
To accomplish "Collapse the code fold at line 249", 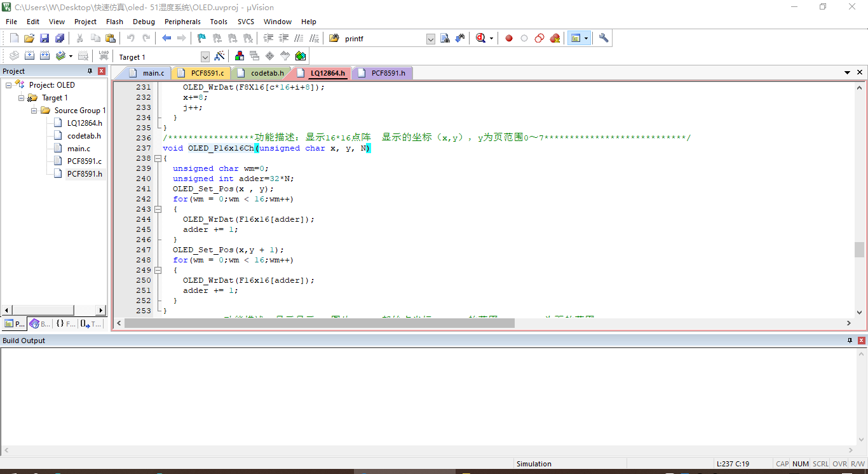I will coord(158,270).
